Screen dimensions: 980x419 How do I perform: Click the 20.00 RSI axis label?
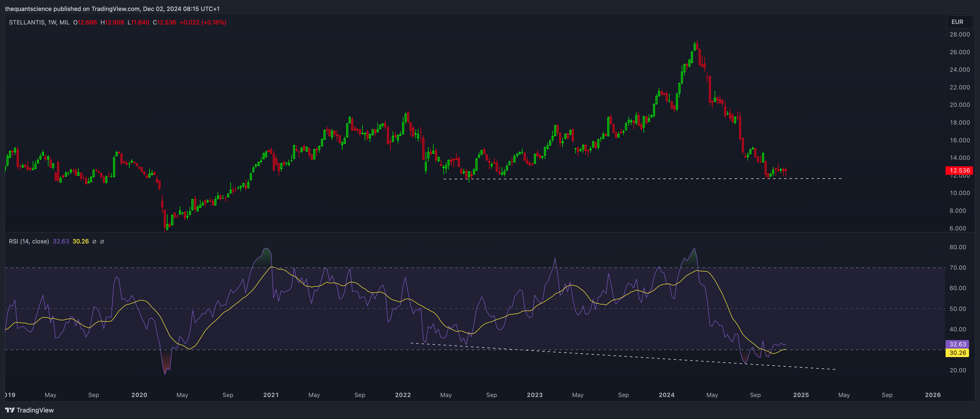coord(958,370)
